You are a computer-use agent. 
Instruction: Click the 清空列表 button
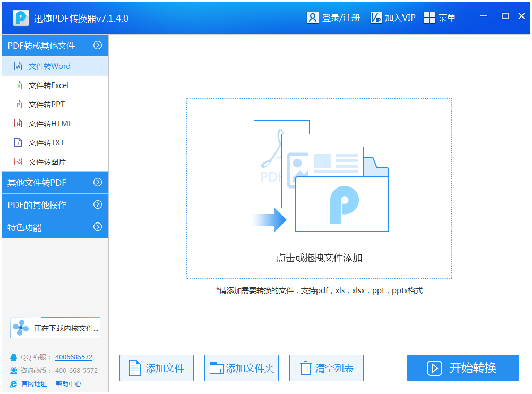(327, 368)
